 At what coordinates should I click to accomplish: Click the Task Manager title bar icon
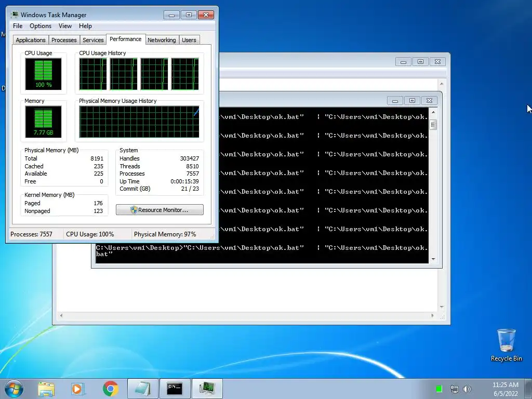(15, 15)
